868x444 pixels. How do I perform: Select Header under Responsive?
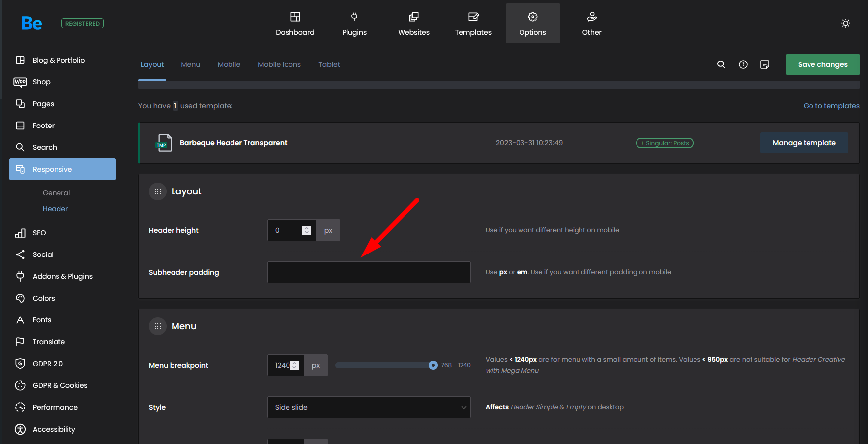click(x=55, y=209)
